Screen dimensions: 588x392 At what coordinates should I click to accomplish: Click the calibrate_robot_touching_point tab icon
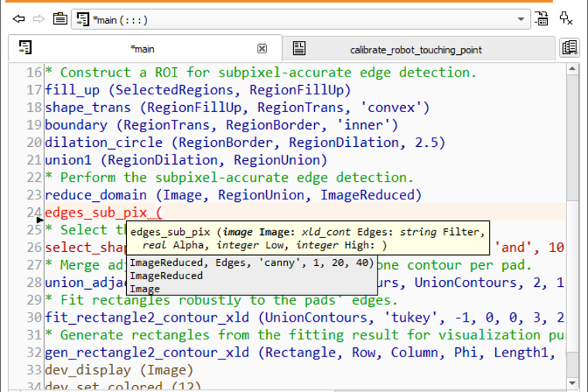299,49
